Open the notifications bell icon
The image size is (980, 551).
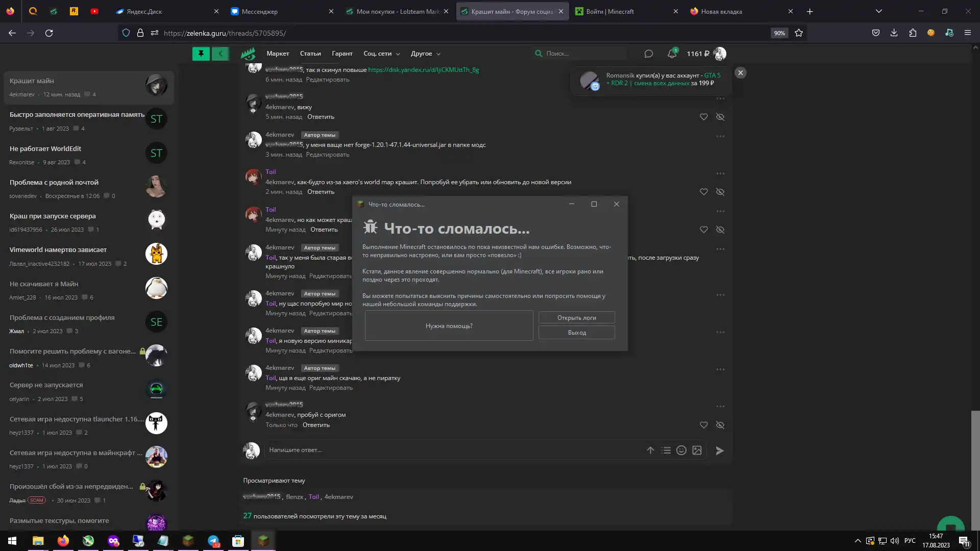672,54
